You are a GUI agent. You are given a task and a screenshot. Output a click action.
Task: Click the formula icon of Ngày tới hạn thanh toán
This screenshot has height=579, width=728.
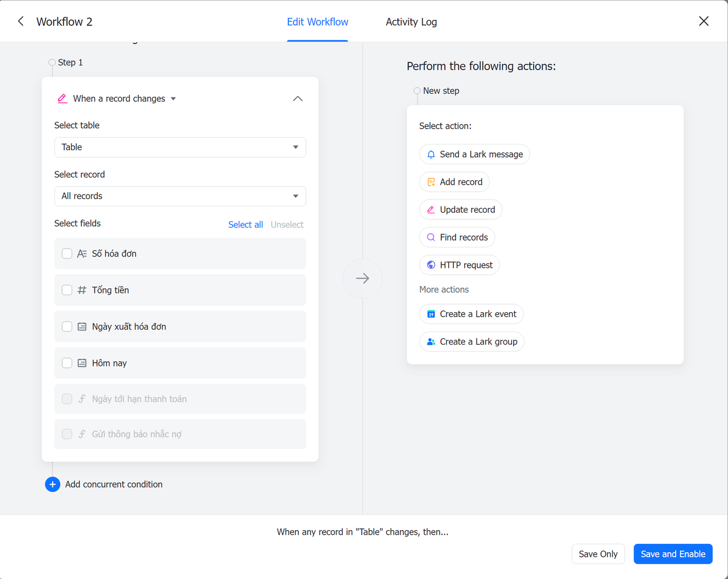point(82,399)
